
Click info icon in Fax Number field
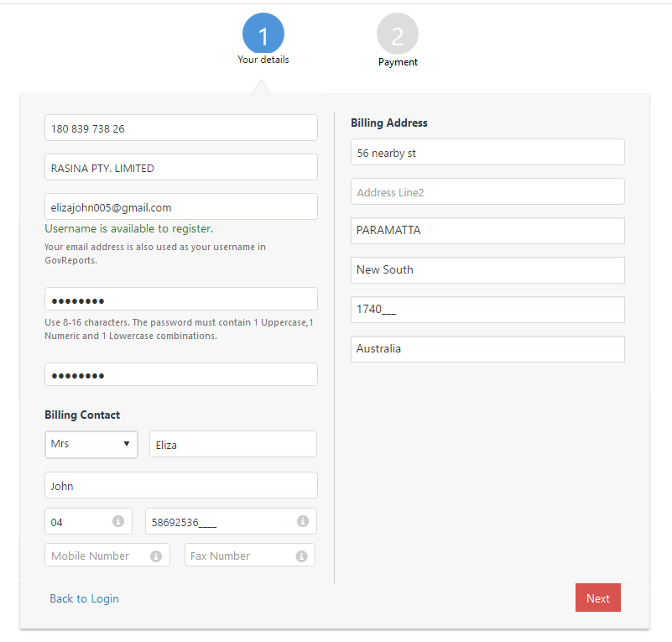point(301,556)
